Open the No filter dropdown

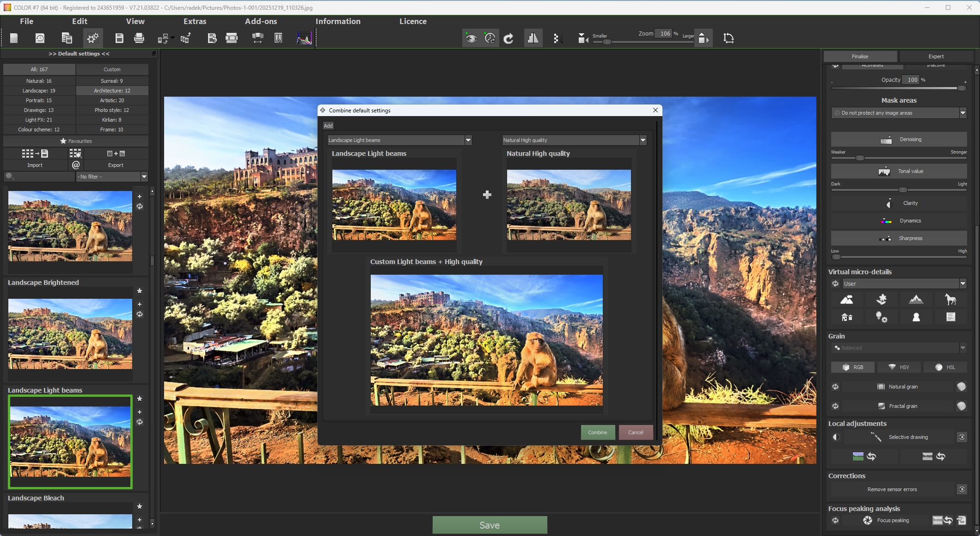point(144,177)
